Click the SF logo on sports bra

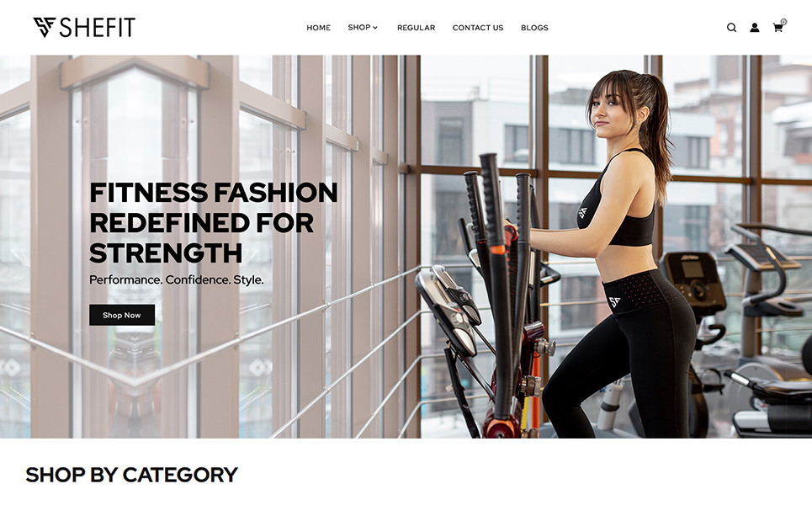(x=582, y=212)
